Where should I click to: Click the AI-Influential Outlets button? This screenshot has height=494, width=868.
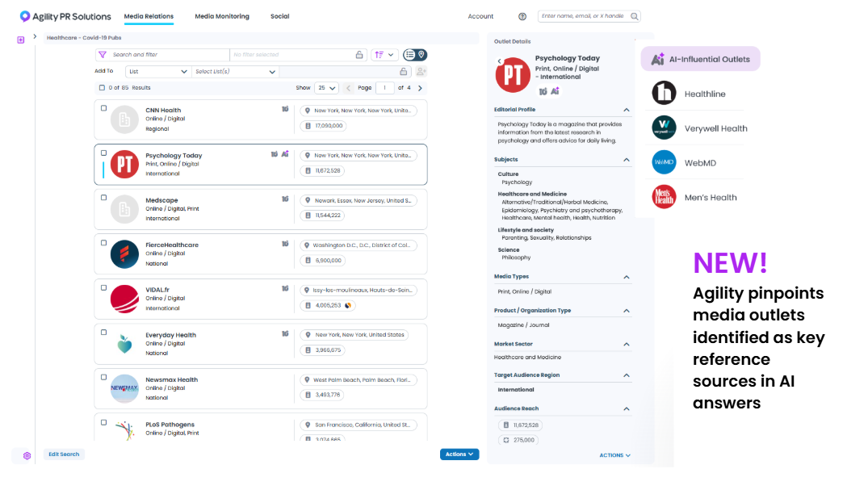(x=700, y=59)
